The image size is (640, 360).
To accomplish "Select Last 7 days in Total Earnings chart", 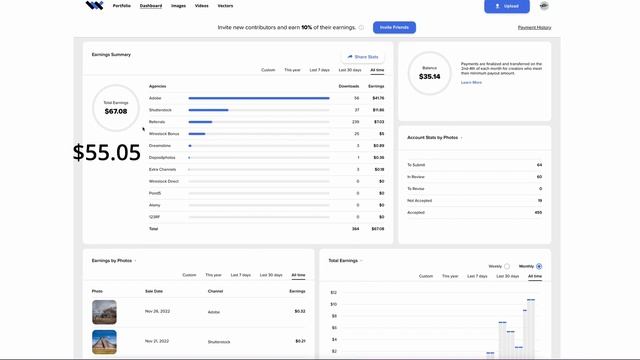I will pos(477,276).
